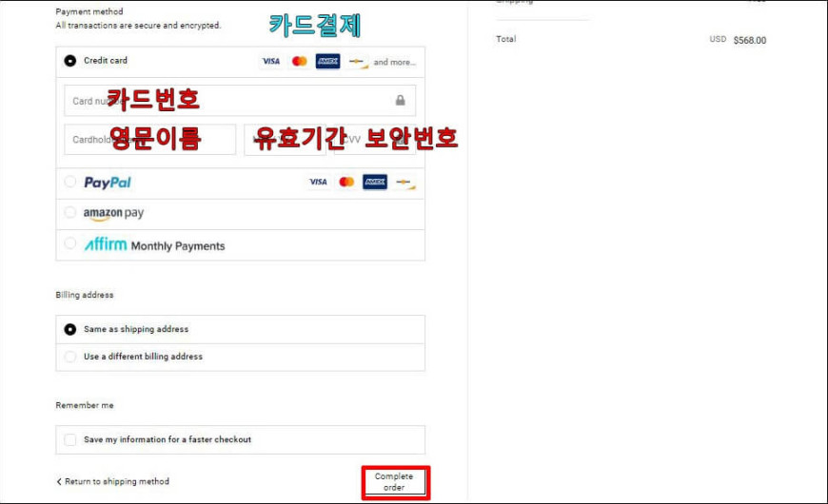Click the CVV security code field
This screenshot has height=504, width=828.
click(x=375, y=140)
